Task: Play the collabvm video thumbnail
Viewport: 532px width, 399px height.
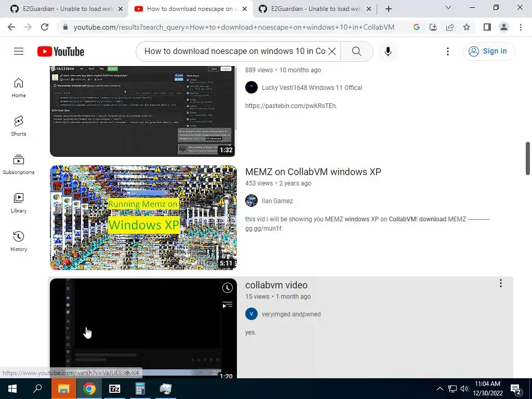Action: 143,328
